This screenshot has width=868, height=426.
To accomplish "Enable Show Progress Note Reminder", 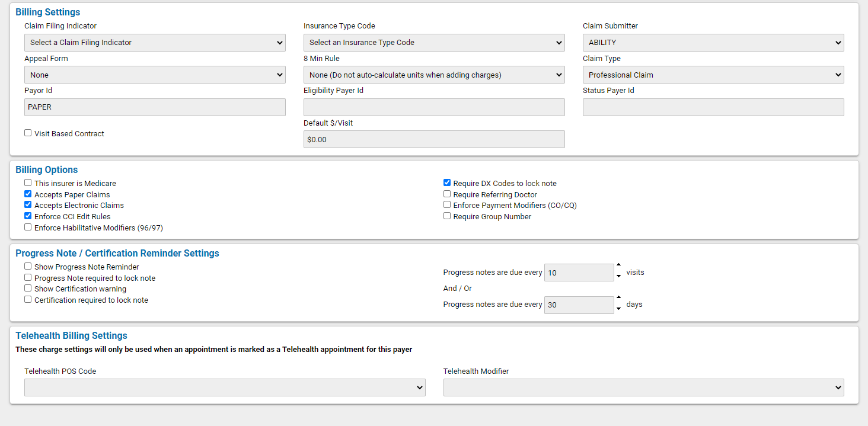I will [27, 266].
